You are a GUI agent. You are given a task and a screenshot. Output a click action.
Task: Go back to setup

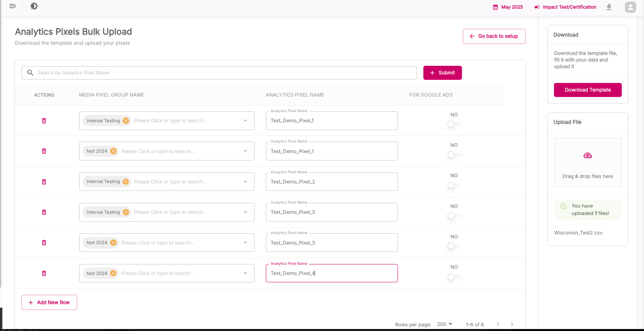[494, 36]
